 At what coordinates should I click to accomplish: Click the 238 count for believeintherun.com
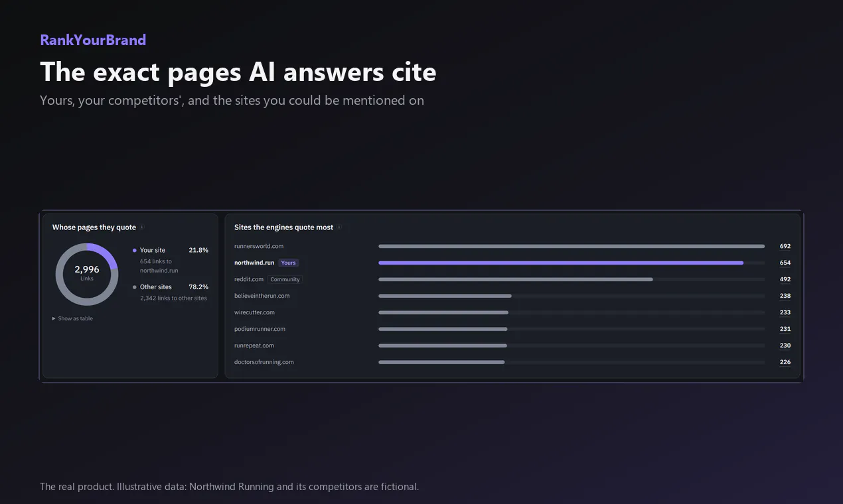[785, 296]
